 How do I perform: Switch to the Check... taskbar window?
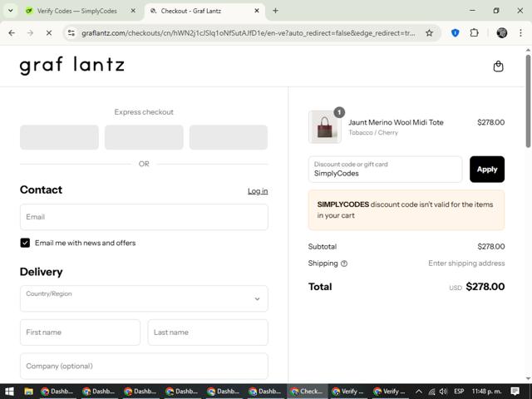[308, 392]
